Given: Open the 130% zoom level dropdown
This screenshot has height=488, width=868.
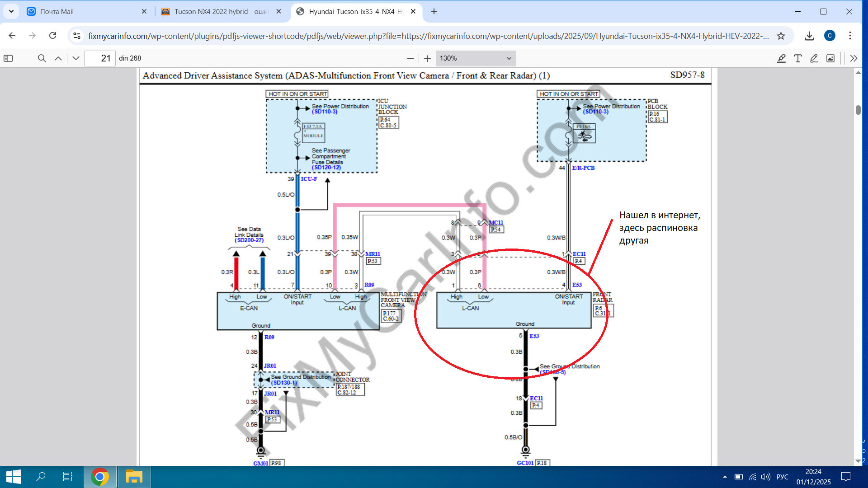Looking at the screenshot, I should [x=475, y=58].
